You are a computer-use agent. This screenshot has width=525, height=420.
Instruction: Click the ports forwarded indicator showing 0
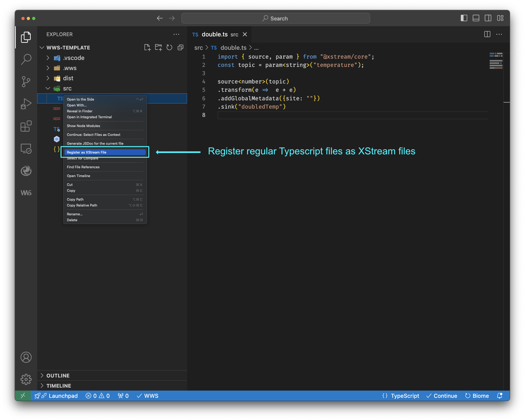123,396
